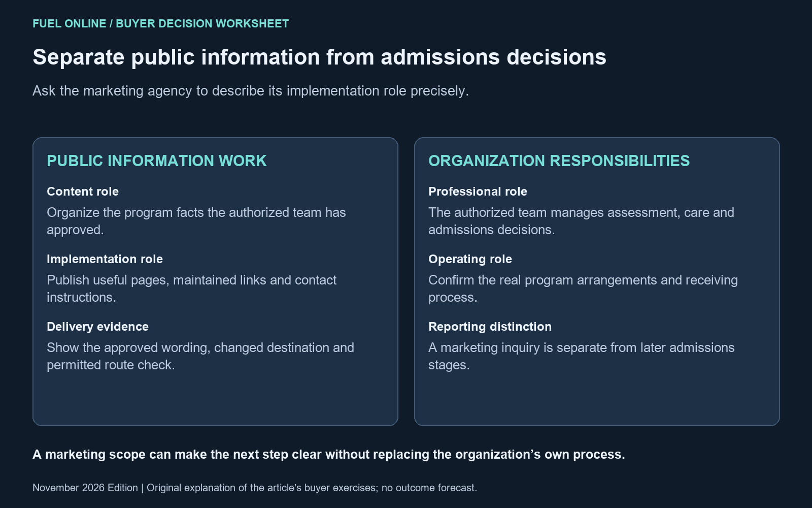812x508 pixels.
Task: Click the 'PUBLIC INFORMATION WORK' card heading
Action: [x=156, y=161]
